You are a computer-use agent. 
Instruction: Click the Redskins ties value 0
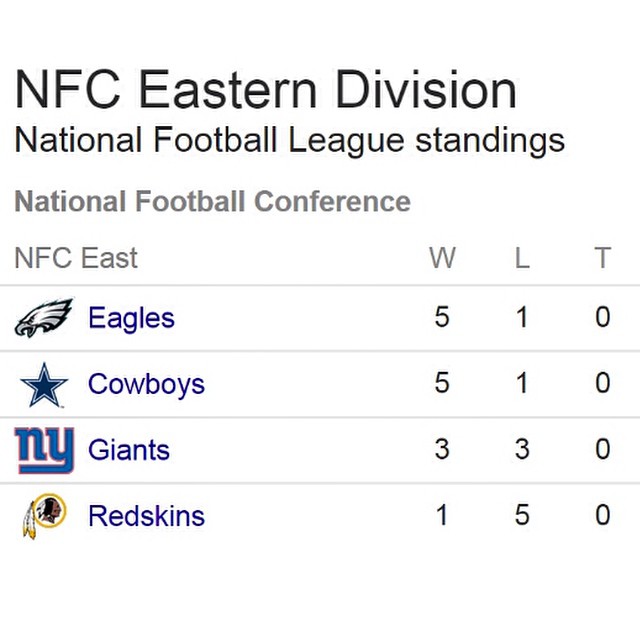[x=602, y=515]
